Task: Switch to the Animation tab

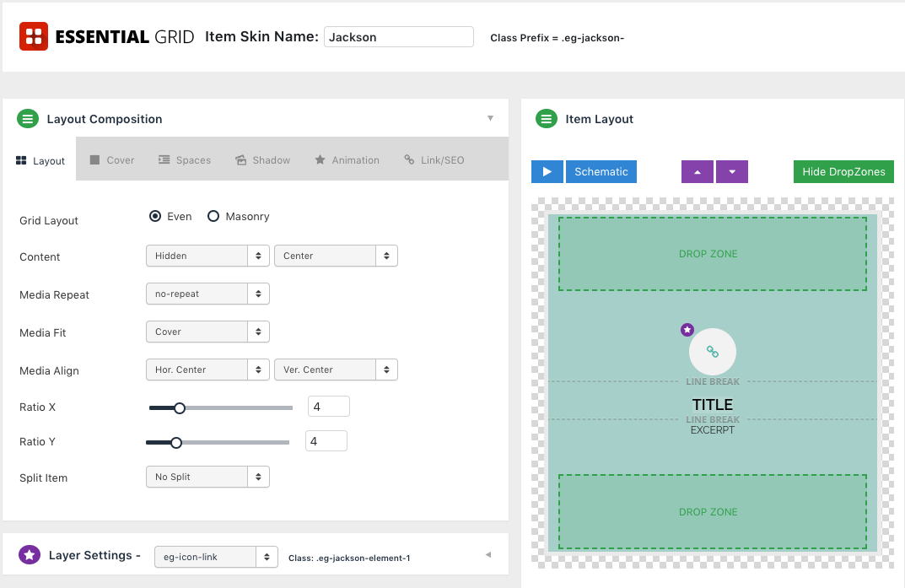Action: (x=347, y=159)
